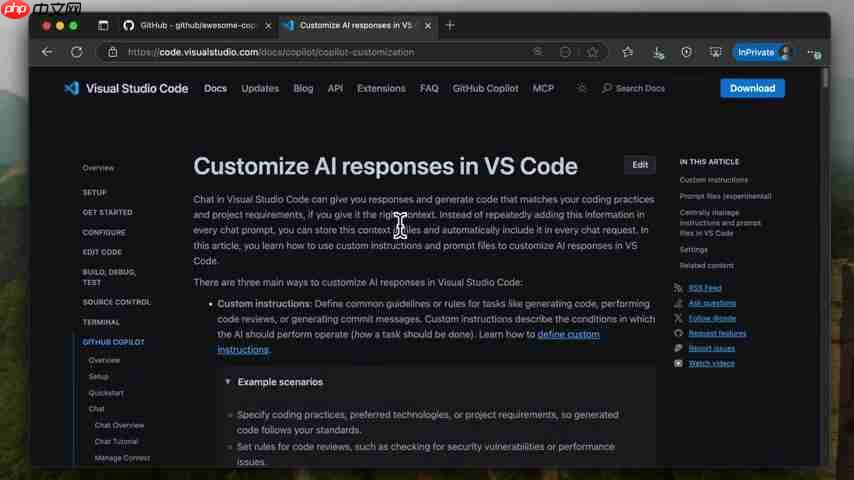Expand the CONFIGURE sidebar section
The width and height of the screenshot is (854, 480).
[104, 233]
